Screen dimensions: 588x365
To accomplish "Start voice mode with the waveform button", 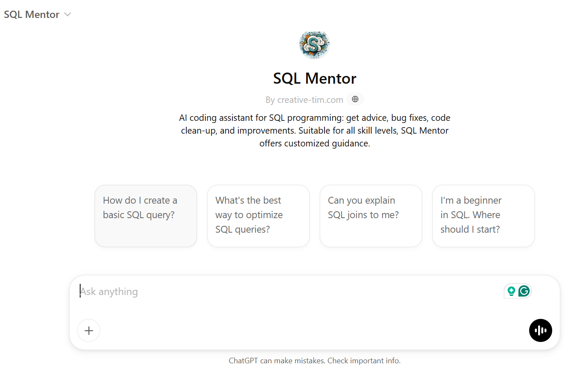I will point(541,330).
